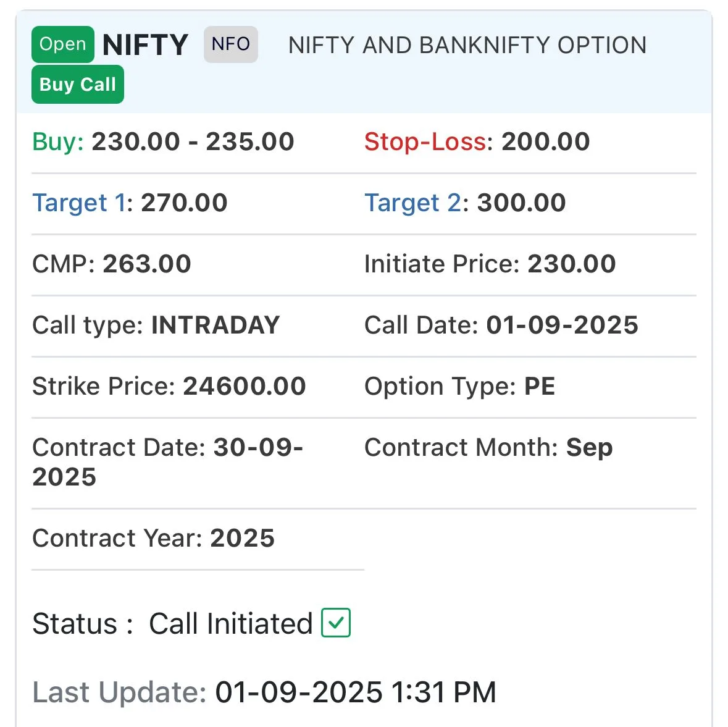Click the Initiate Price 230.00
The width and height of the screenshot is (728, 727).
coord(571,264)
